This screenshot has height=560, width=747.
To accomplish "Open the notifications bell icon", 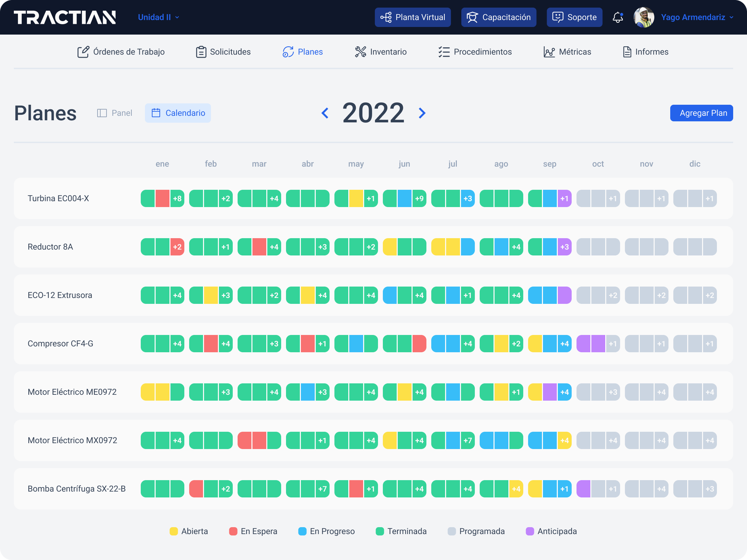I will point(618,17).
